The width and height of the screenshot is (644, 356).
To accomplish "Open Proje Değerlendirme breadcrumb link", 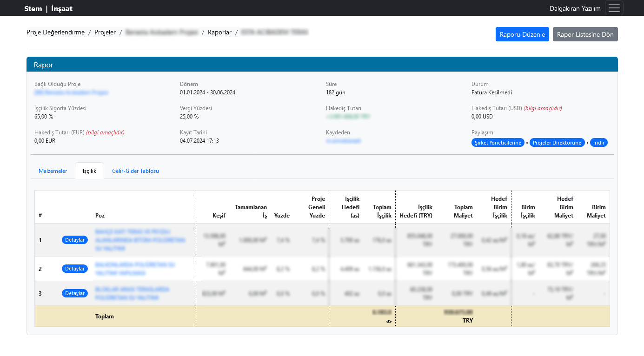I will [55, 33].
